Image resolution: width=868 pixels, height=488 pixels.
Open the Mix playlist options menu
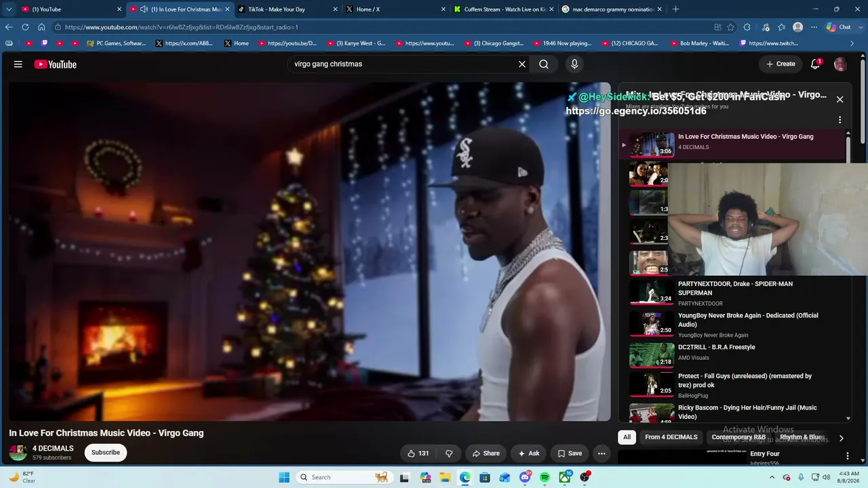(840, 120)
